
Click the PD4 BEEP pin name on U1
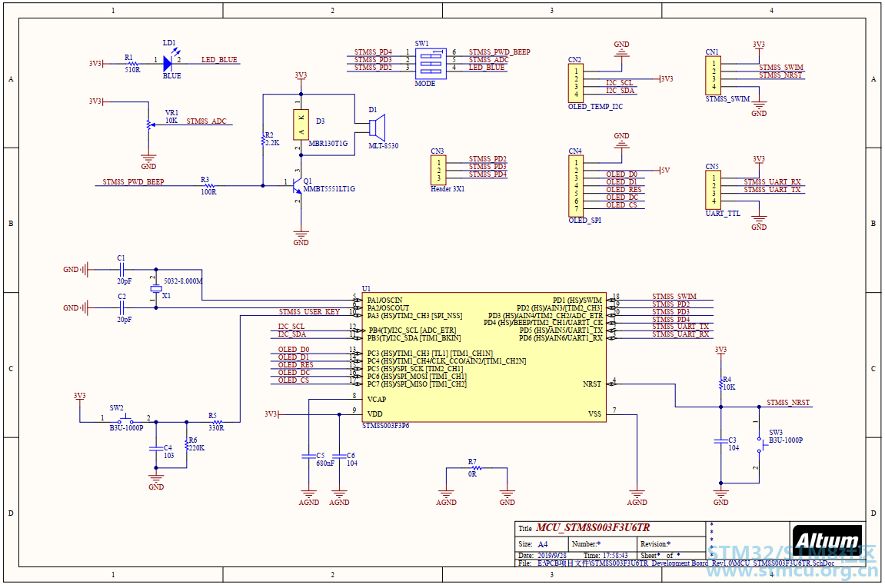coord(543,323)
